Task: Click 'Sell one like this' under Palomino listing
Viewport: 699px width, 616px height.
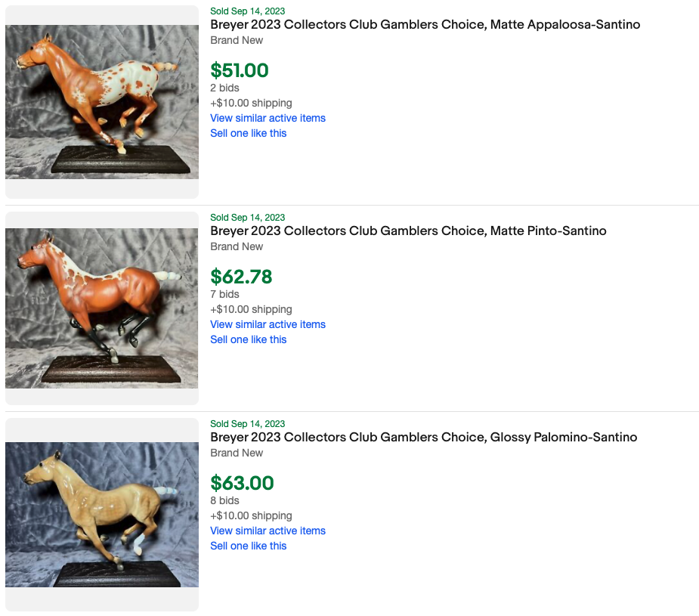Action: 248,546
